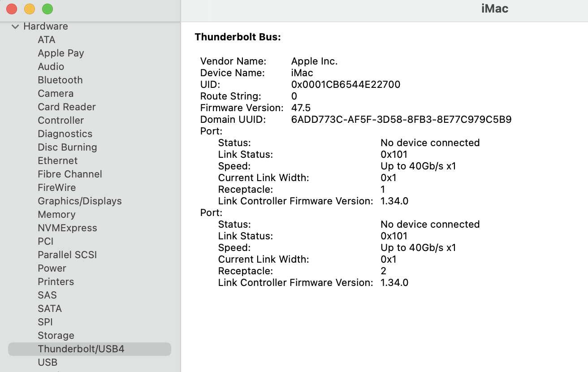Zoom the window with green button

point(48,9)
